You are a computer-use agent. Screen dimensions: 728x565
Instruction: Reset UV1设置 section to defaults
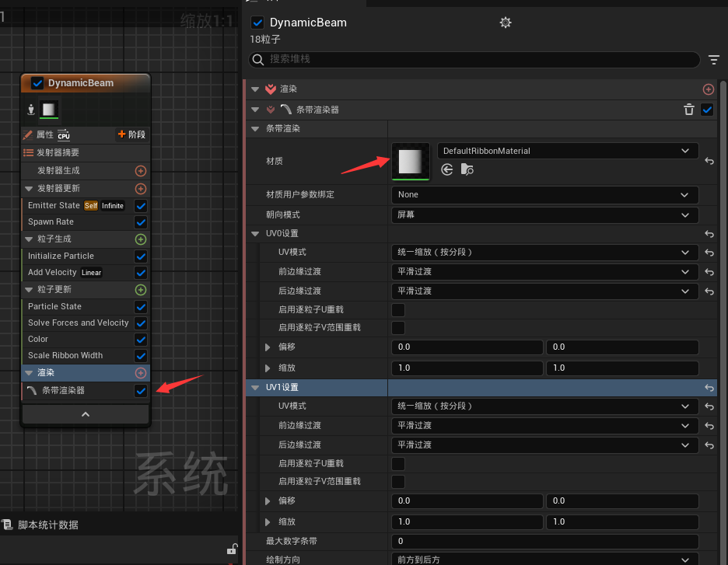[x=709, y=388]
